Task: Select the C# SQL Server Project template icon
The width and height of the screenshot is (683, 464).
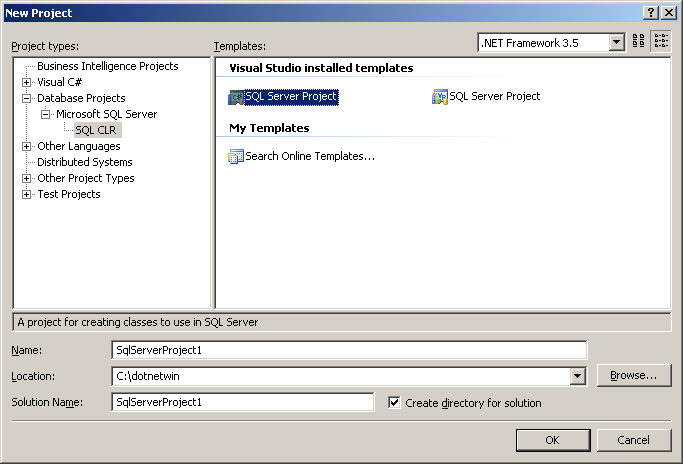Action: (x=236, y=97)
